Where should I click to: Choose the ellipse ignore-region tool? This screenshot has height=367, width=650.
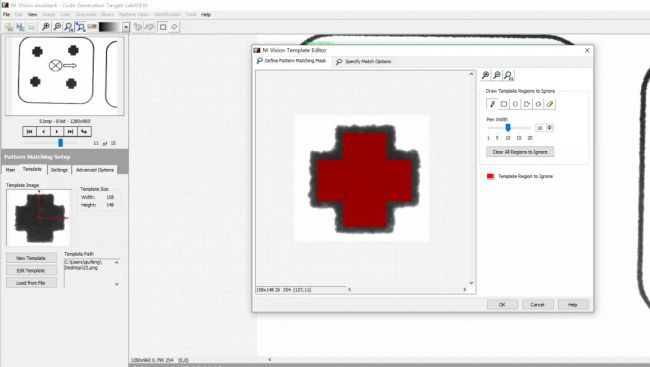(515, 104)
